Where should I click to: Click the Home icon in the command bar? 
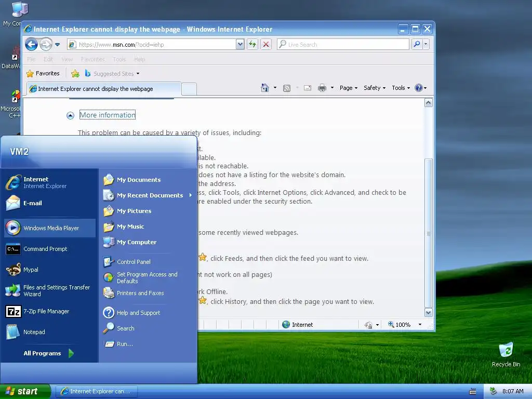pos(264,88)
